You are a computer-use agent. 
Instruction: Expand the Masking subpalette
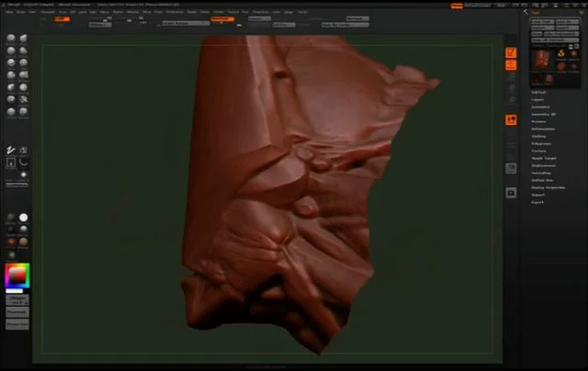[x=538, y=136]
